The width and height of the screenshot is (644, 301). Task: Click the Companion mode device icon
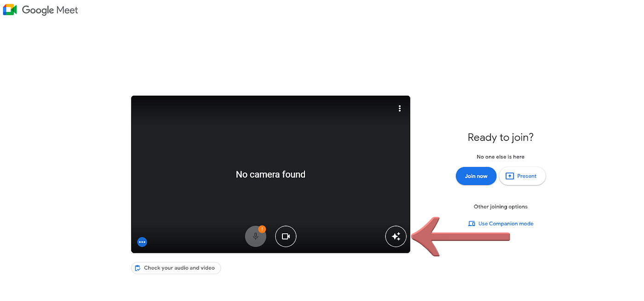pyautogui.click(x=471, y=223)
